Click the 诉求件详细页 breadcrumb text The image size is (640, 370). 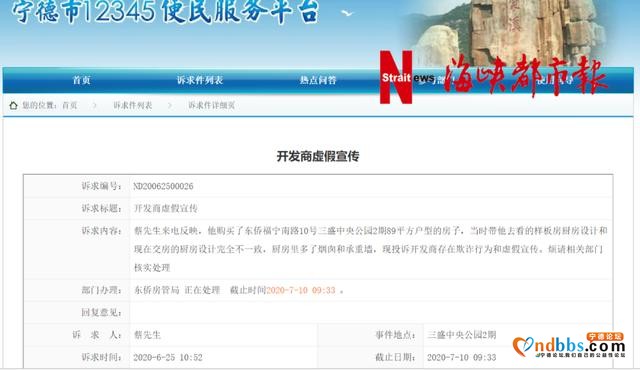point(211,105)
